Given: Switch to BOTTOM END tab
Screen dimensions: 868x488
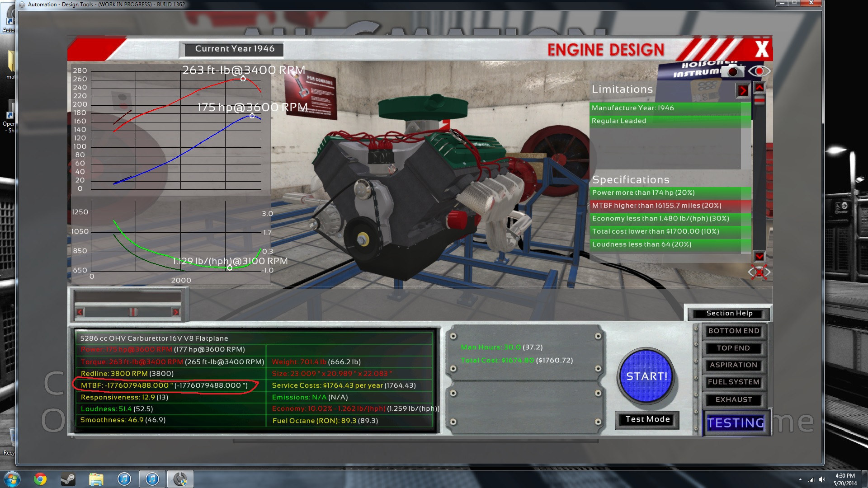Looking at the screenshot, I should 733,331.
